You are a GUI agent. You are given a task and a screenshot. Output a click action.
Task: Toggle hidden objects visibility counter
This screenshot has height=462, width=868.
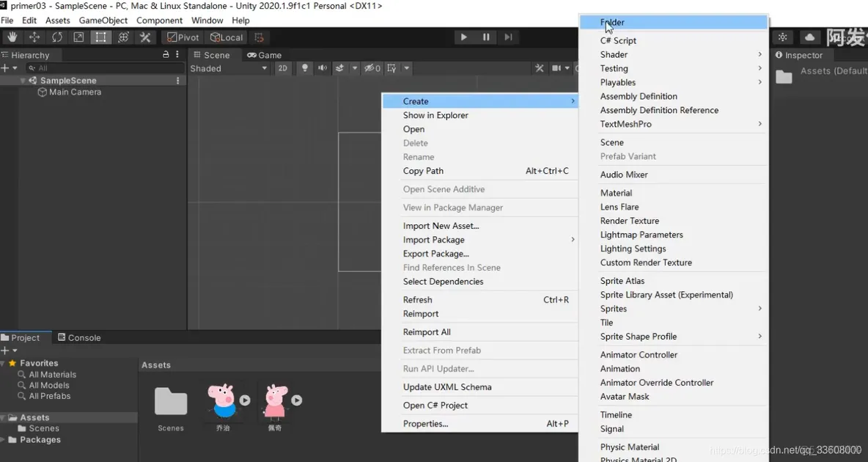tap(372, 68)
